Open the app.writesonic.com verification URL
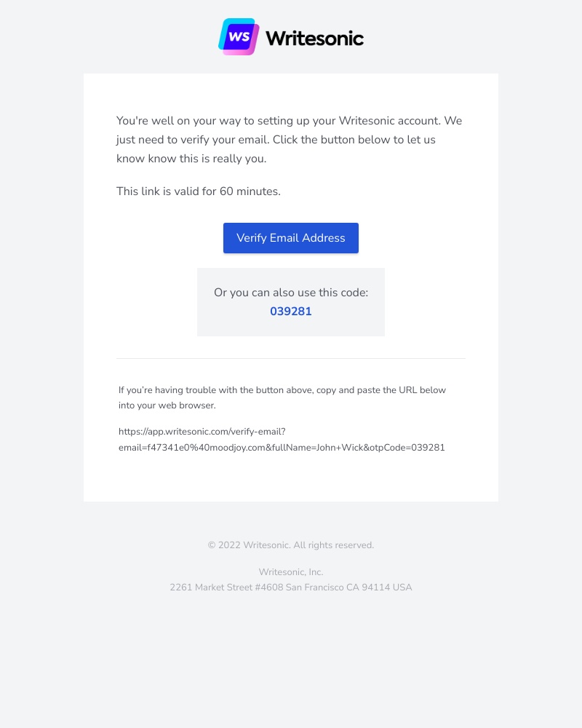 click(282, 439)
